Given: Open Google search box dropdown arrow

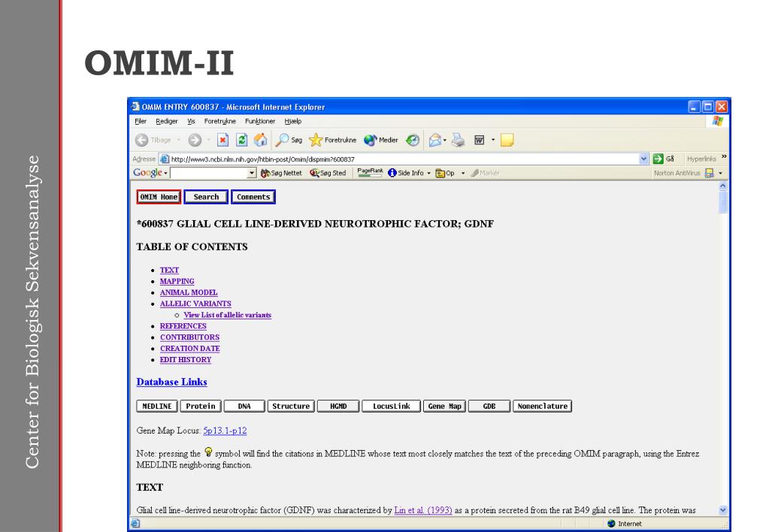Looking at the screenshot, I should pos(252,173).
